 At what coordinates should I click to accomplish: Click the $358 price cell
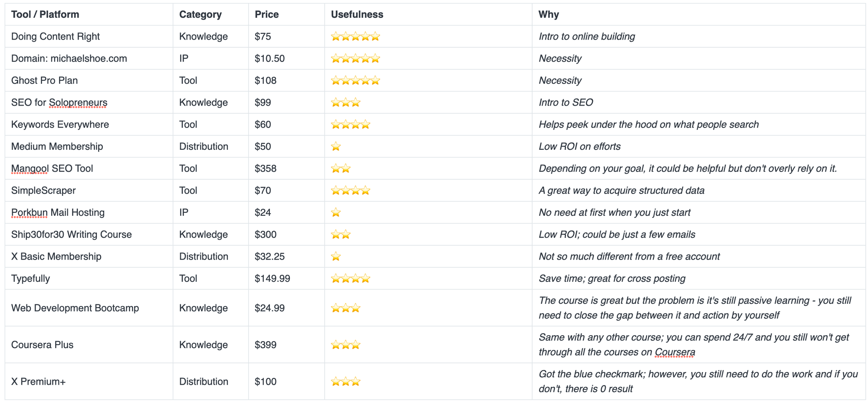click(265, 168)
